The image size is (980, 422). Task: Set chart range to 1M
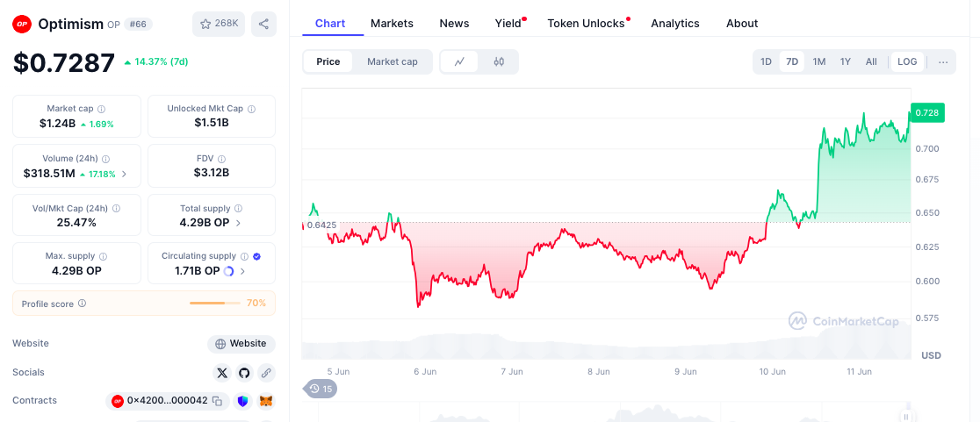(x=818, y=61)
